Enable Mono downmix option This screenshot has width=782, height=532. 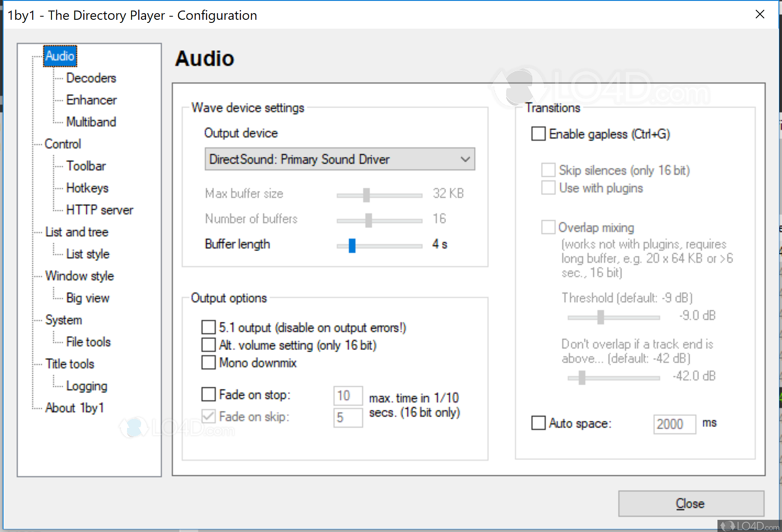point(208,363)
